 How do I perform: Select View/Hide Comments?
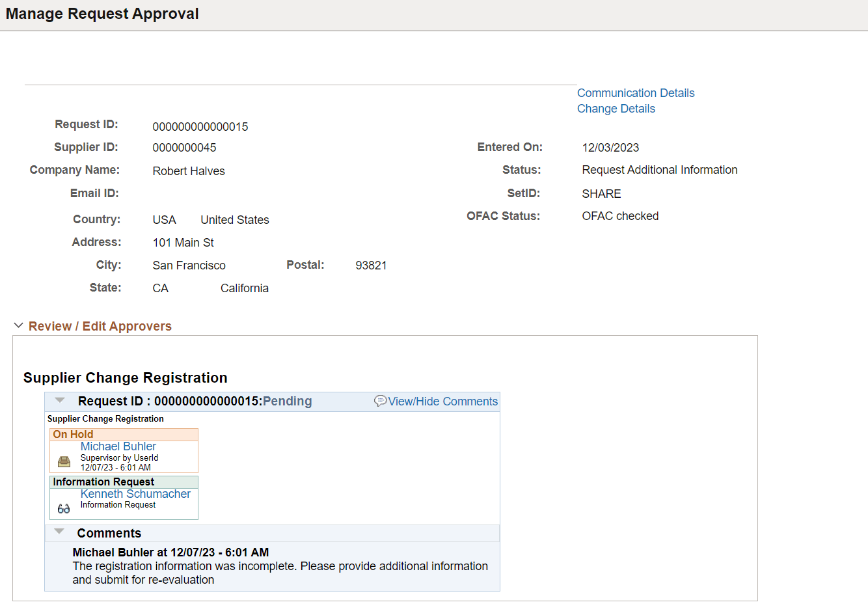point(442,401)
